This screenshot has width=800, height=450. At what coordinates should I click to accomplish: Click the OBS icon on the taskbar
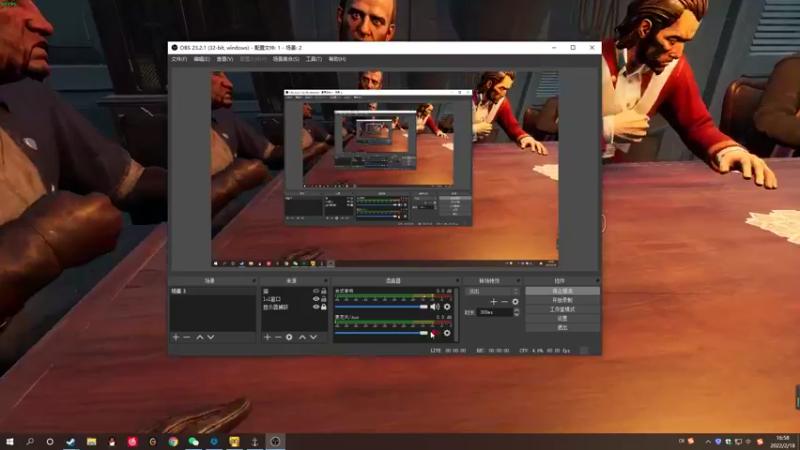click(x=275, y=442)
